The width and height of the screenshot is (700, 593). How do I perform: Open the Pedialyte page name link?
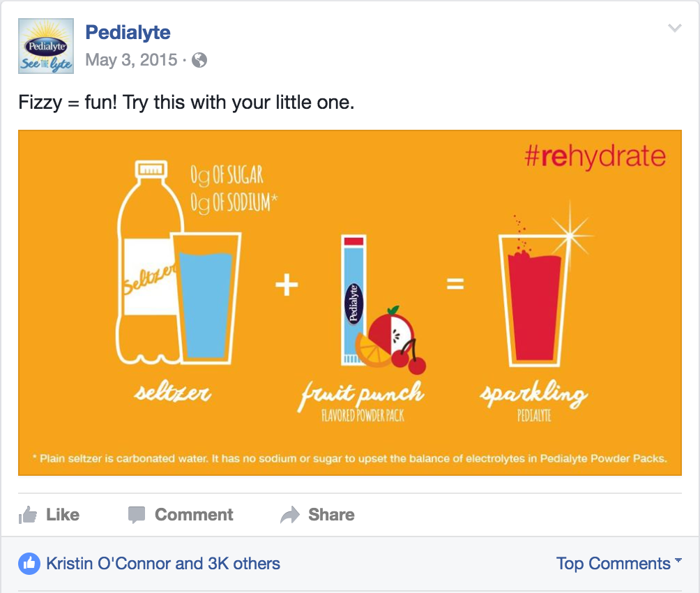coord(128,33)
